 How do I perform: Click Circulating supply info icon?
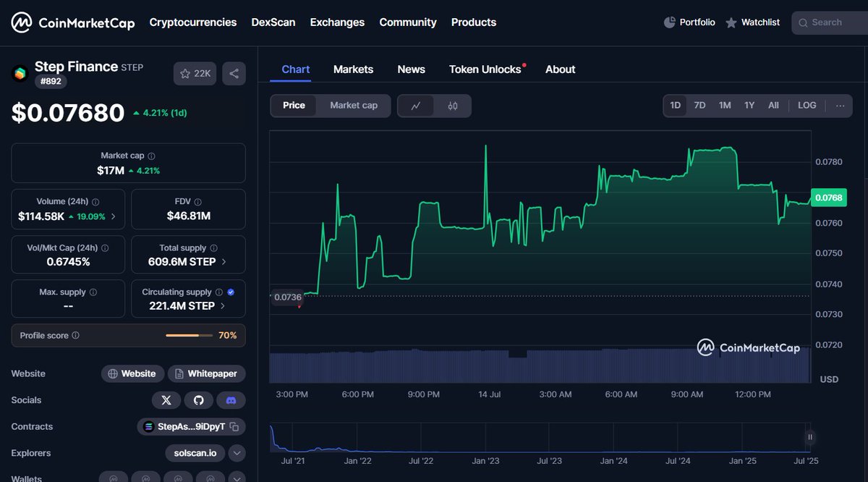coord(218,292)
